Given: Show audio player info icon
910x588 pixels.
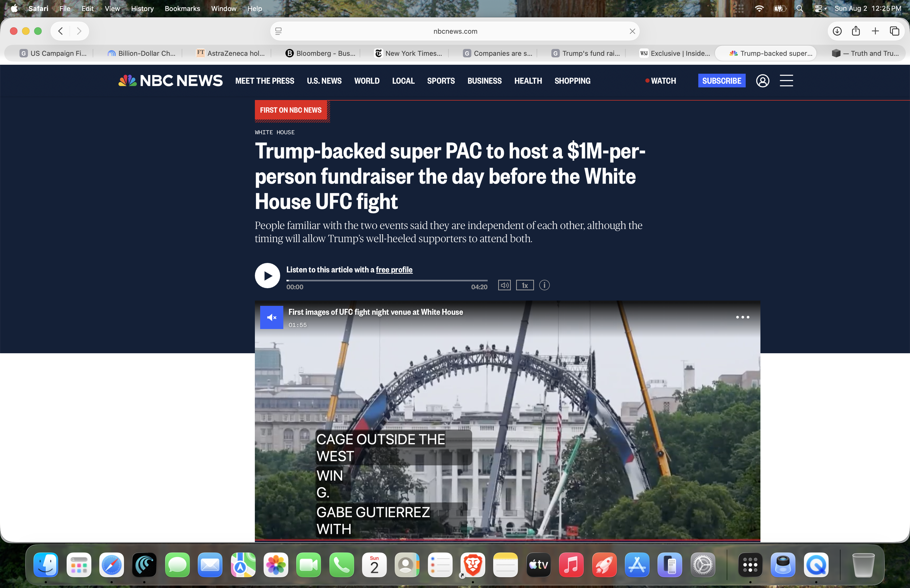Looking at the screenshot, I should [544, 285].
